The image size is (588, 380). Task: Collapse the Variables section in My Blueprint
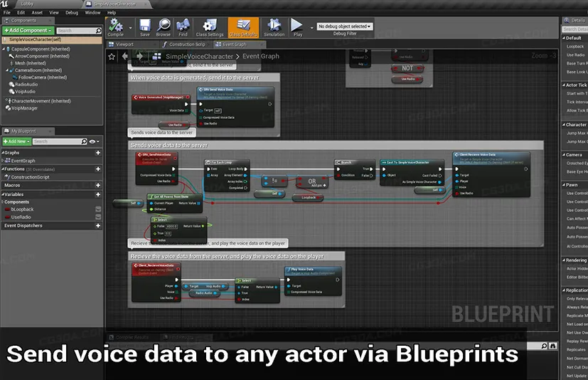(3, 194)
